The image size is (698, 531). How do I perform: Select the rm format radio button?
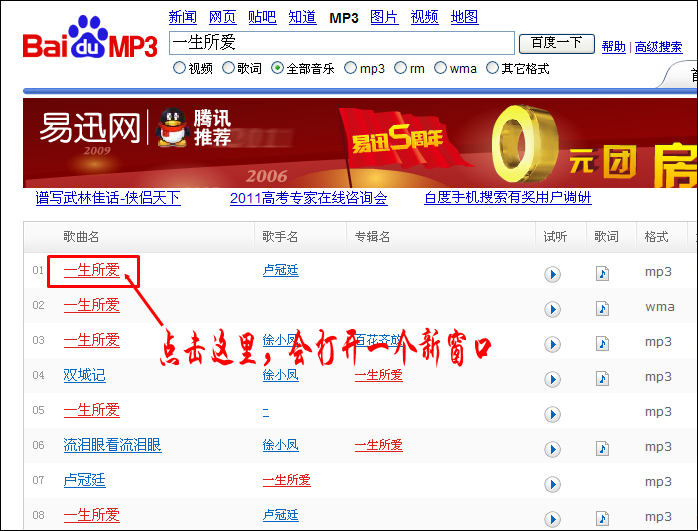400,68
